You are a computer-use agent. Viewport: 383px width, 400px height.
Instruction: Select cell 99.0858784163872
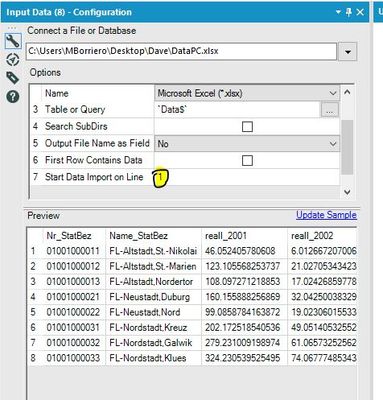(x=244, y=312)
